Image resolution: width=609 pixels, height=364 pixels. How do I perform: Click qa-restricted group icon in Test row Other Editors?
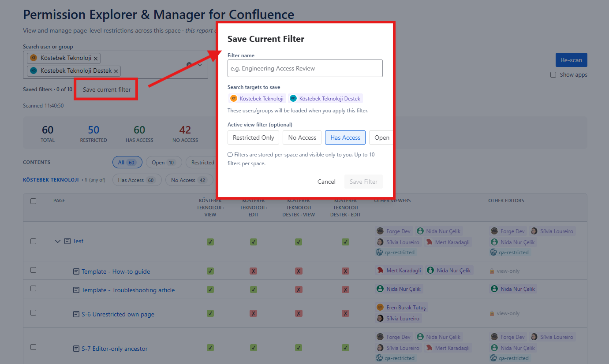pos(494,252)
